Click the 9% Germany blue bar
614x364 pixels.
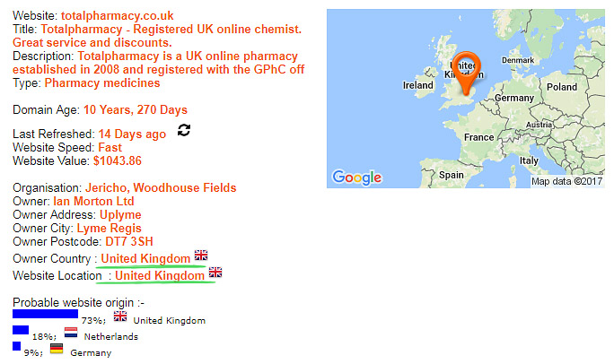tap(16, 346)
